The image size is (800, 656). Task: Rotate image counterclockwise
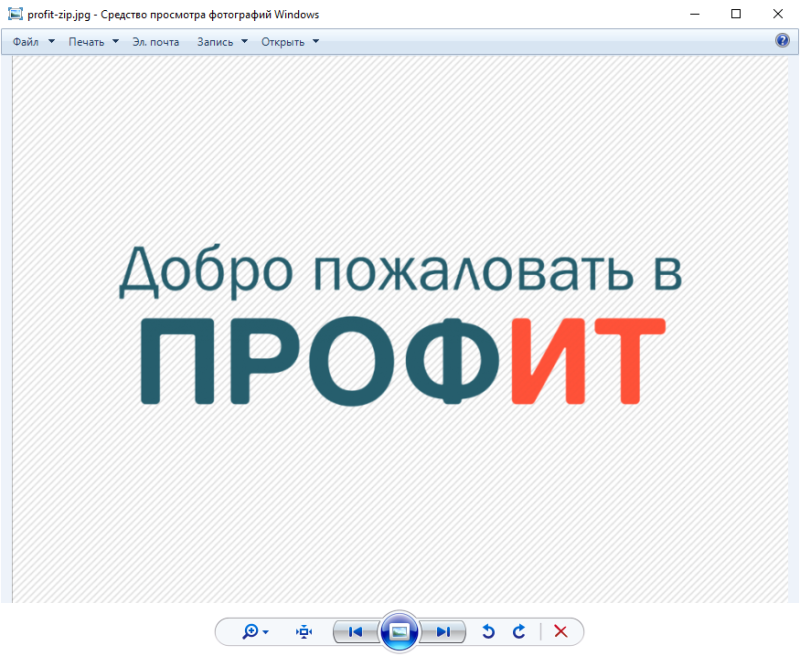pos(488,632)
